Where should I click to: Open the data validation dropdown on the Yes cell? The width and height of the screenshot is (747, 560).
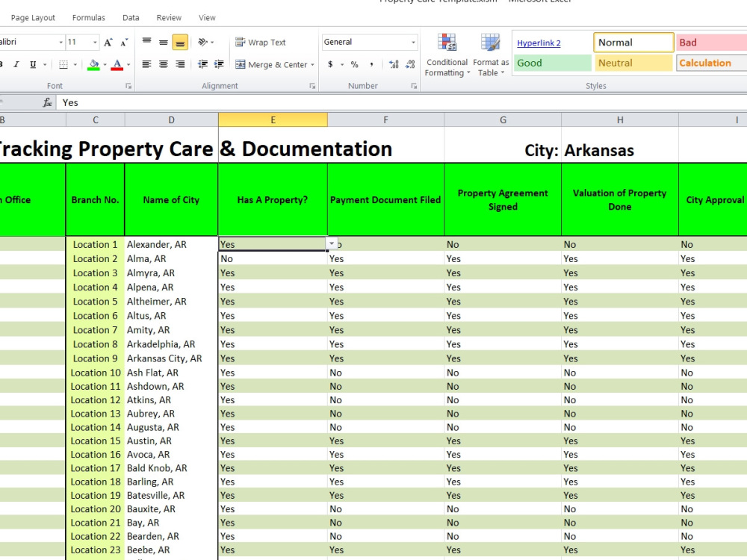(x=332, y=243)
